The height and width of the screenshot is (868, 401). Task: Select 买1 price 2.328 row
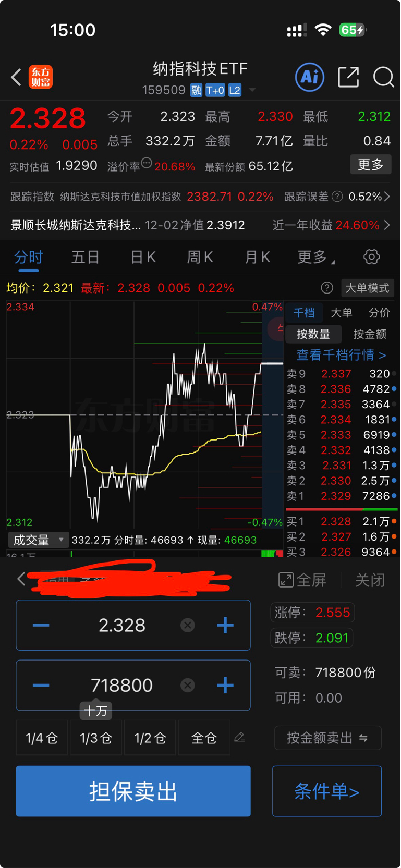[x=342, y=521]
